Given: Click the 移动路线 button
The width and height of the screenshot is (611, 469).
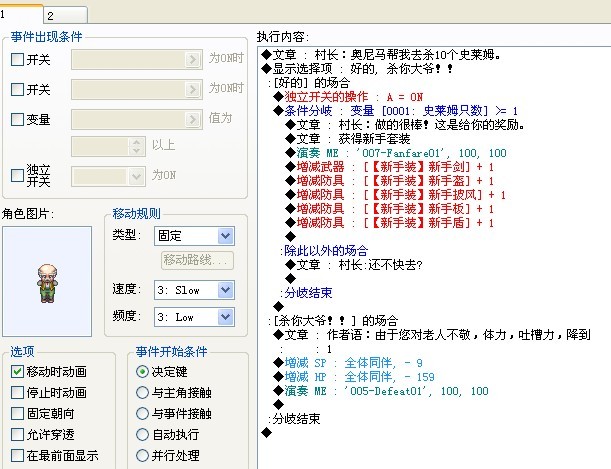Looking at the screenshot, I should (197, 260).
